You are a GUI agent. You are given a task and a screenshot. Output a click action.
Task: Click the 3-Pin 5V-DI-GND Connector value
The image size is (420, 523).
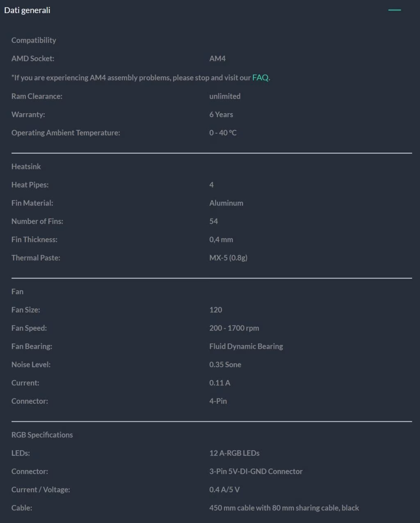coord(256,471)
